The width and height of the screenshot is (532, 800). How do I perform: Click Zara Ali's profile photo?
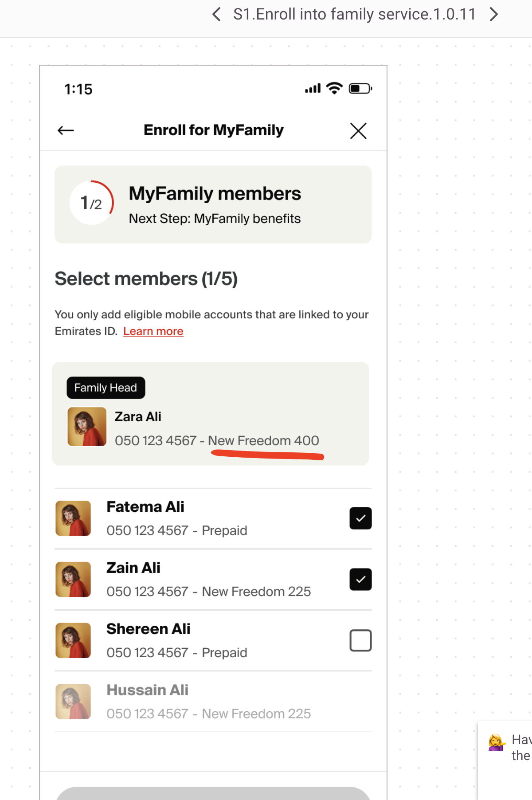click(87, 427)
